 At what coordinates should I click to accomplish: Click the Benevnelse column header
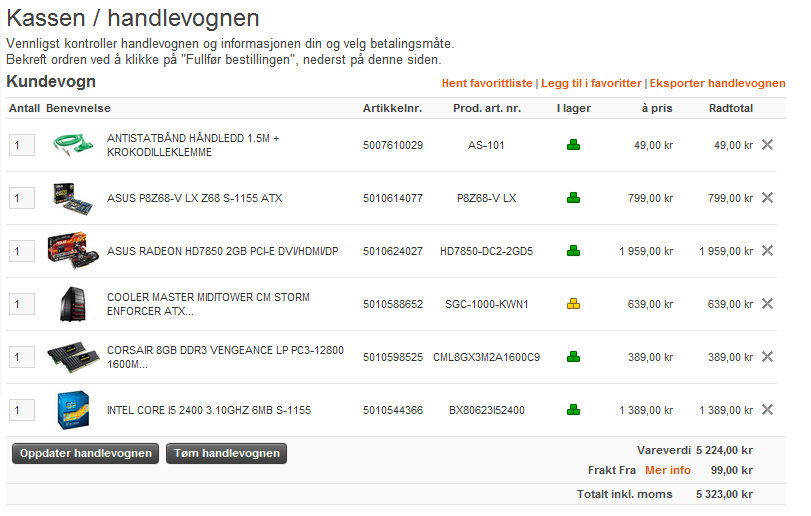(78, 108)
